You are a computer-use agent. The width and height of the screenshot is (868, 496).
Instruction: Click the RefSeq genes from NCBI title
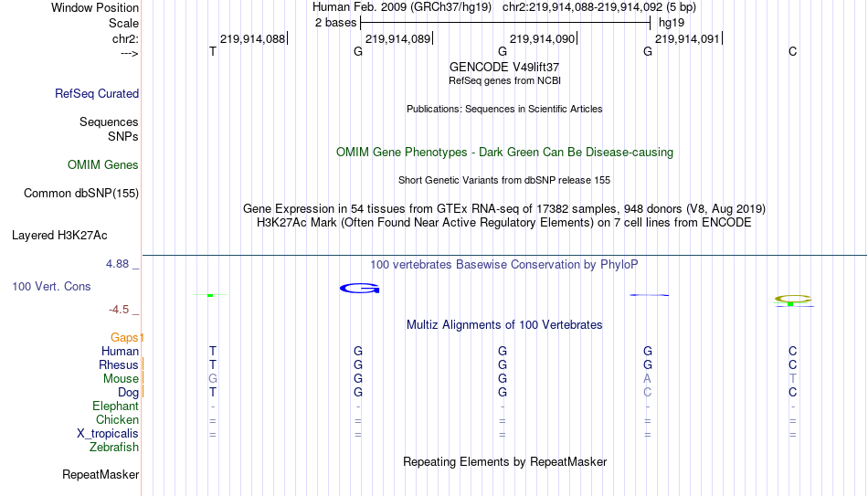504,80
